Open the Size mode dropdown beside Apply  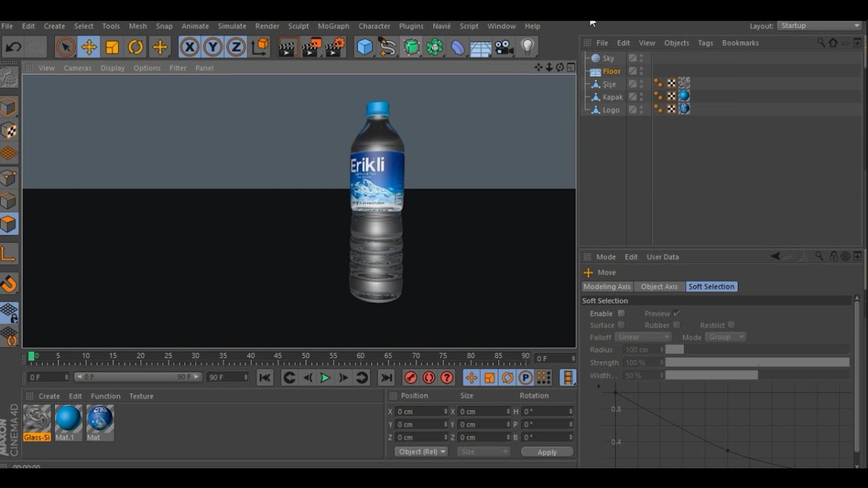[484, 451]
